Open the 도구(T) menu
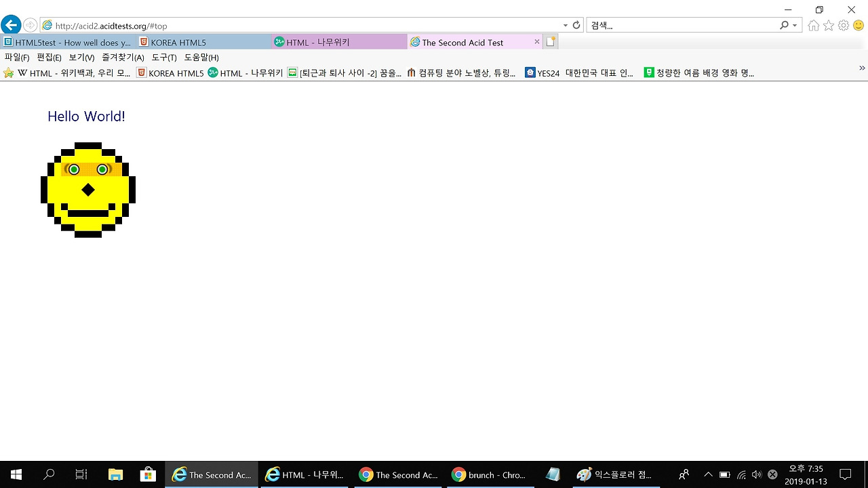Viewport: 868px width, 488px height. tap(164, 57)
